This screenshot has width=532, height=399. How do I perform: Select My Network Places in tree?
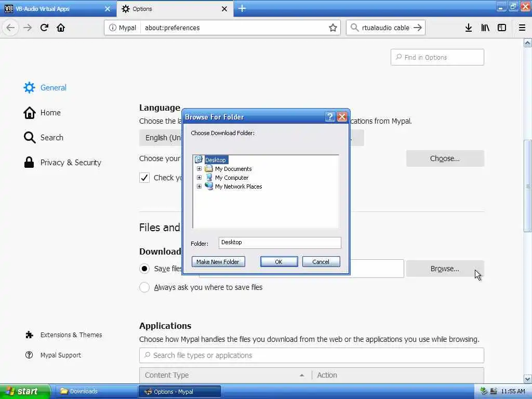(x=238, y=187)
